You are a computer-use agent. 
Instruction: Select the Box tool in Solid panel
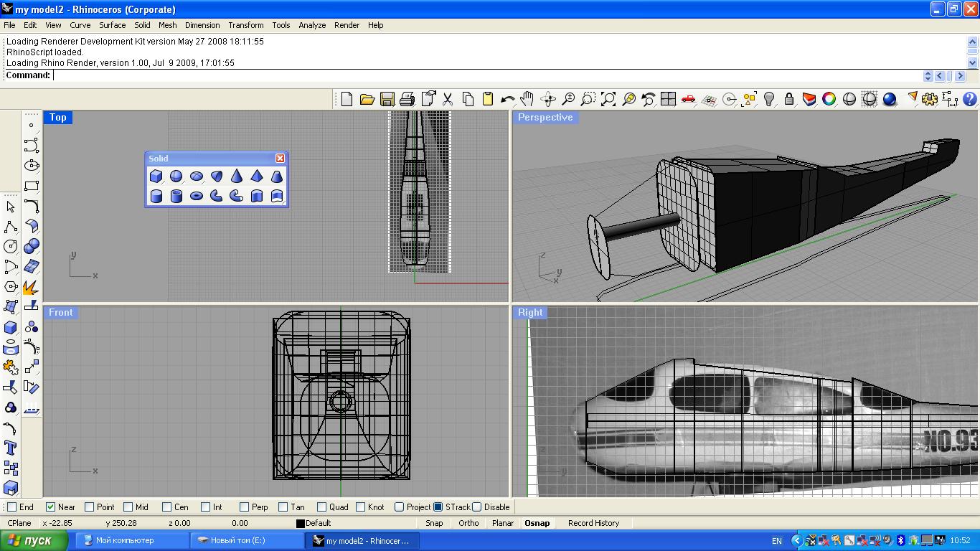pyautogui.click(x=156, y=176)
